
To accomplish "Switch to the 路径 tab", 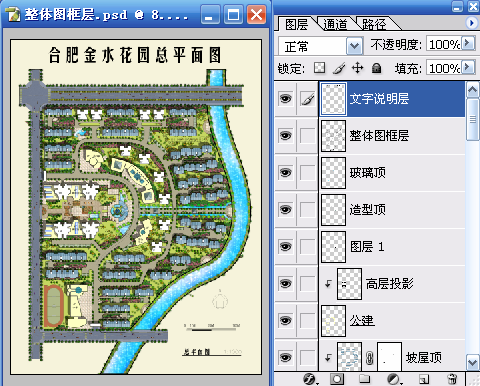I will pos(374,24).
